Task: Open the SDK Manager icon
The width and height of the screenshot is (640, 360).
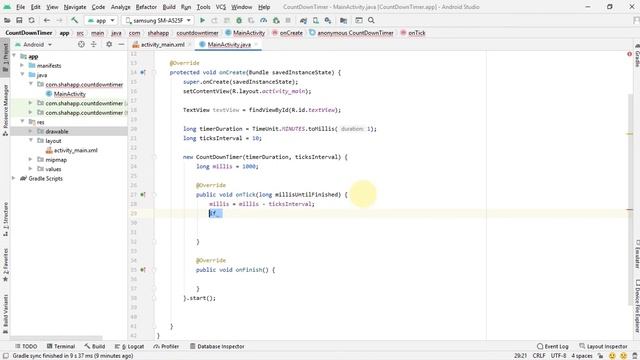Action: tap(328, 20)
